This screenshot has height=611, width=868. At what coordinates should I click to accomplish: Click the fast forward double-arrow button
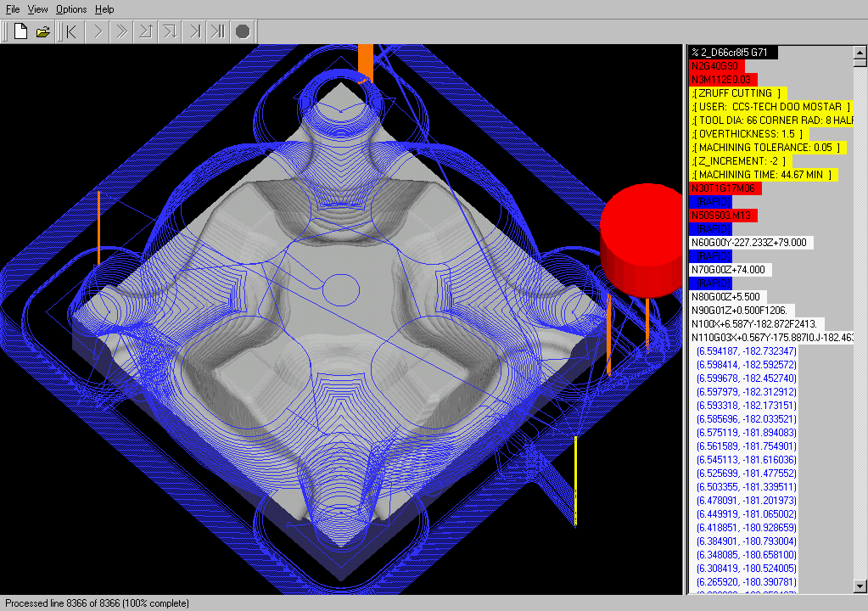[x=121, y=32]
